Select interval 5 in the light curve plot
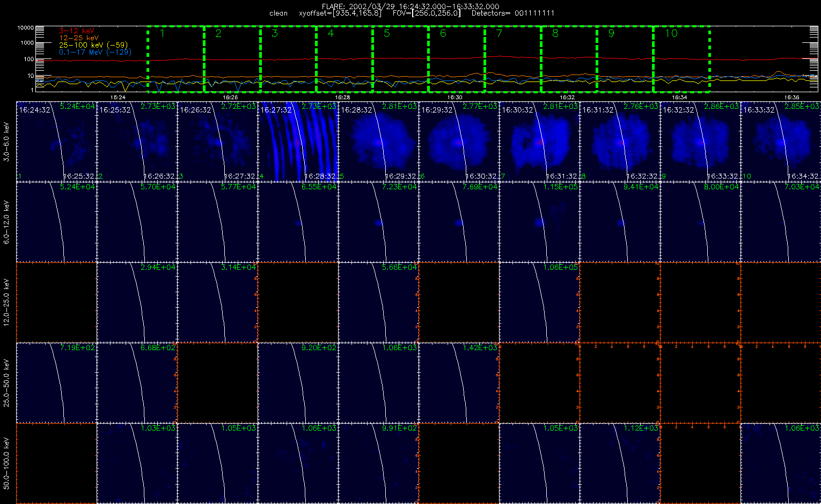Image resolution: width=821 pixels, height=504 pixels. 401,59
